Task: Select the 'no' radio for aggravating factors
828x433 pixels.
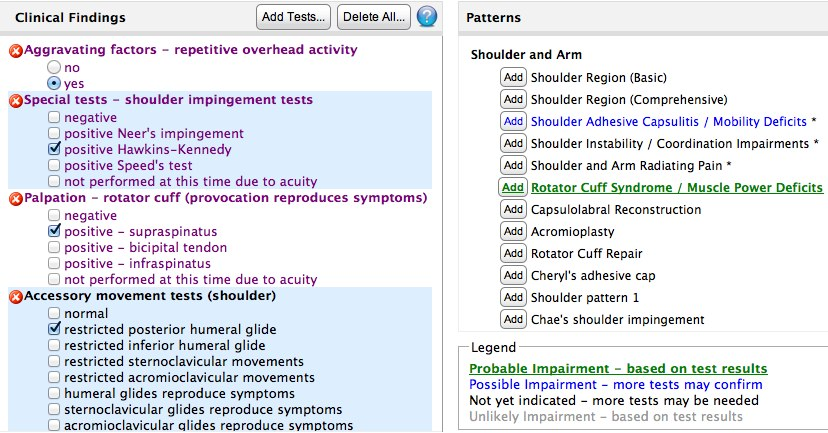Action: pyautogui.click(x=55, y=67)
